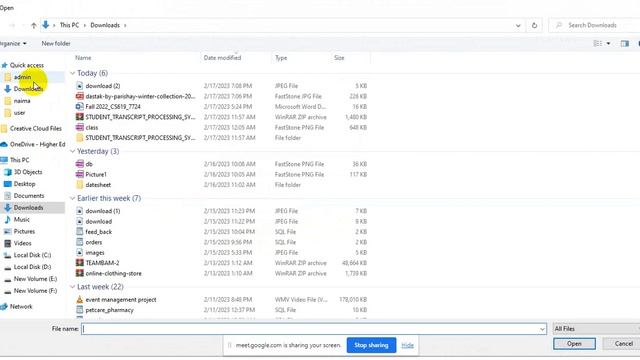
Task: Select the admin folder under Quick access
Action: coord(22,77)
